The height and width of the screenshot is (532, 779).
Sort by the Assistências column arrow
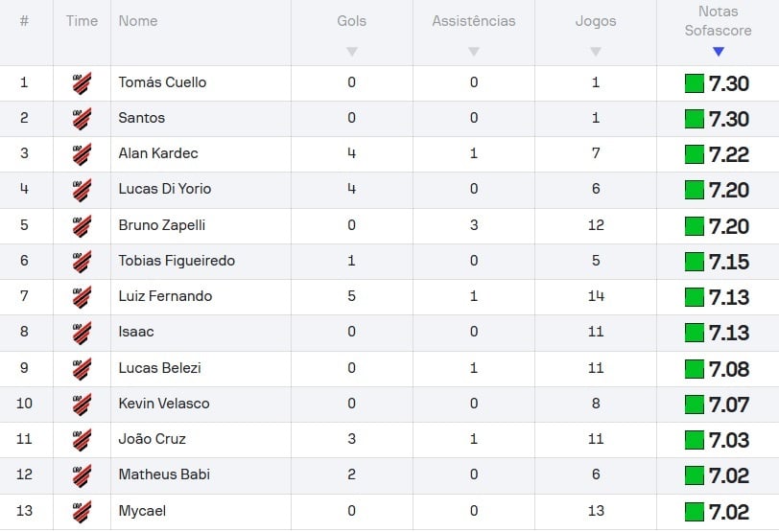pos(474,52)
